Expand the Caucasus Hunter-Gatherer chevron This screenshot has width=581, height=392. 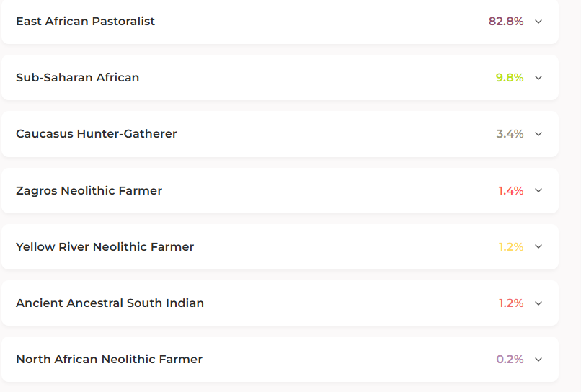pyautogui.click(x=538, y=134)
